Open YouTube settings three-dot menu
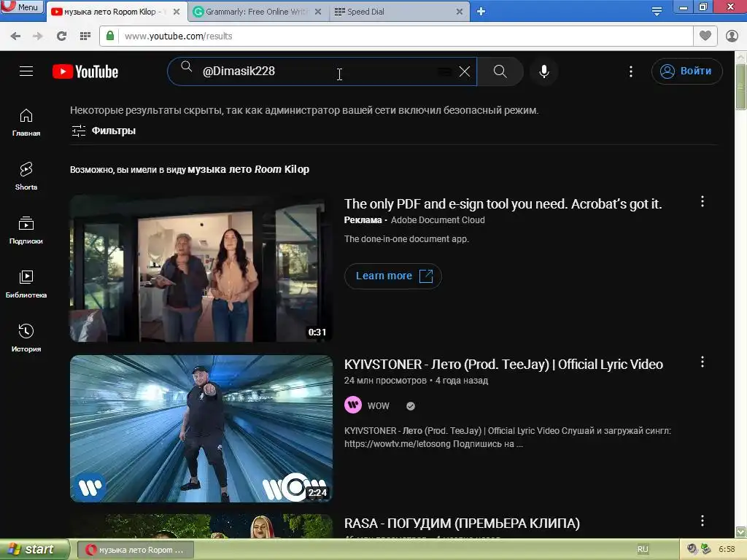The image size is (747, 560). (x=631, y=71)
